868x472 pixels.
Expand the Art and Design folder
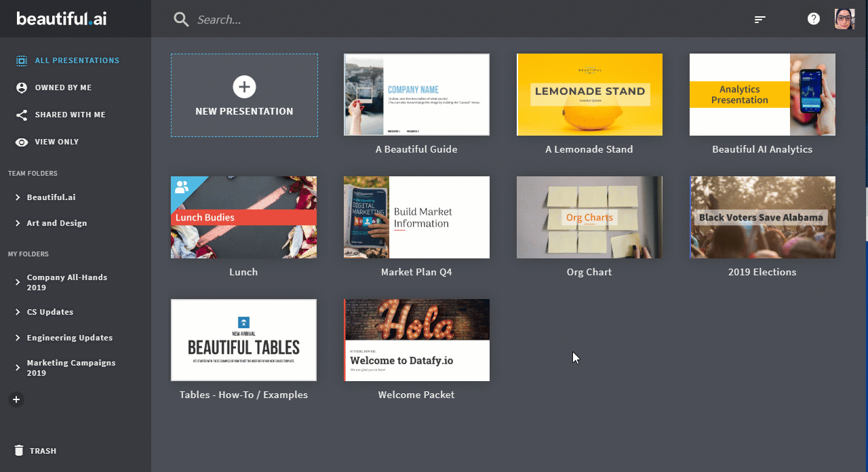click(18, 223)
